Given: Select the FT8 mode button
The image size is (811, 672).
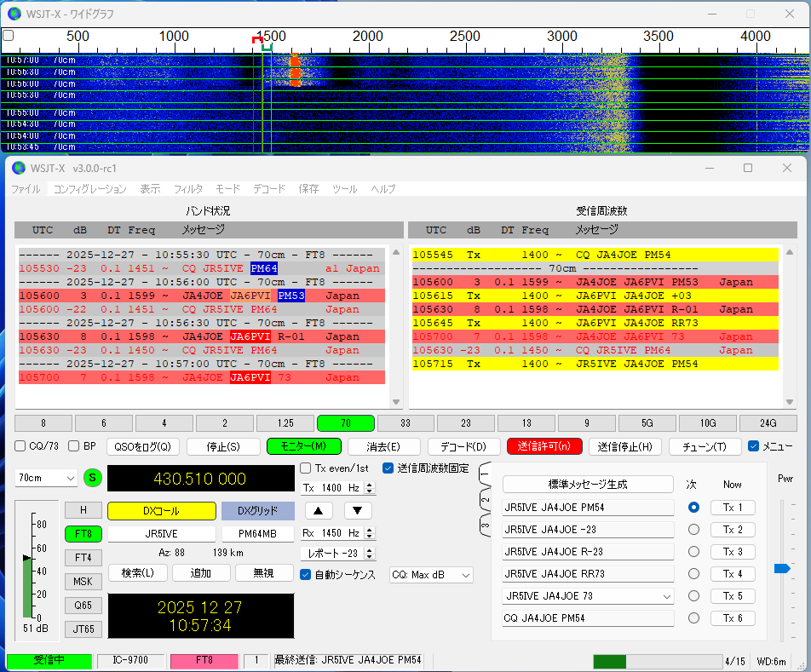Looking at the screenshot, I should (83, 534).
